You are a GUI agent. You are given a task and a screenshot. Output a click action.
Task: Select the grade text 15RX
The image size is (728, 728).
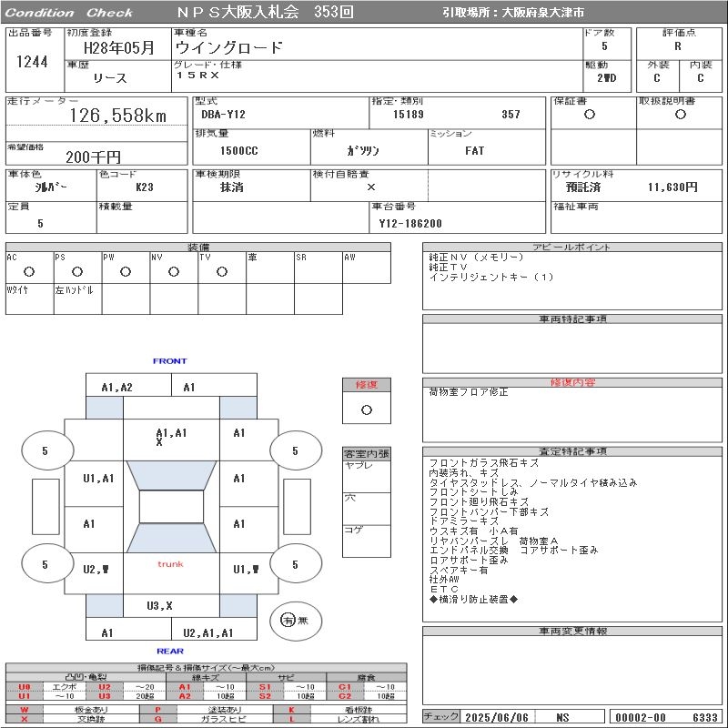tap(197, 76)
